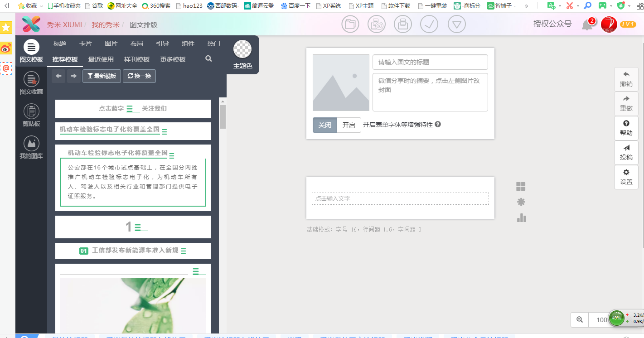Click the 撤销 undo icon

click(626, 78)
